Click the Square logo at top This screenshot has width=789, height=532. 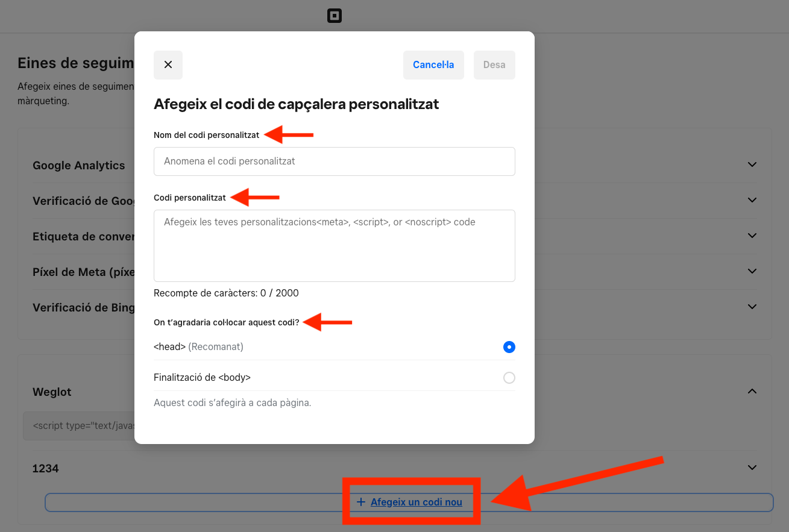pos(335,16)
